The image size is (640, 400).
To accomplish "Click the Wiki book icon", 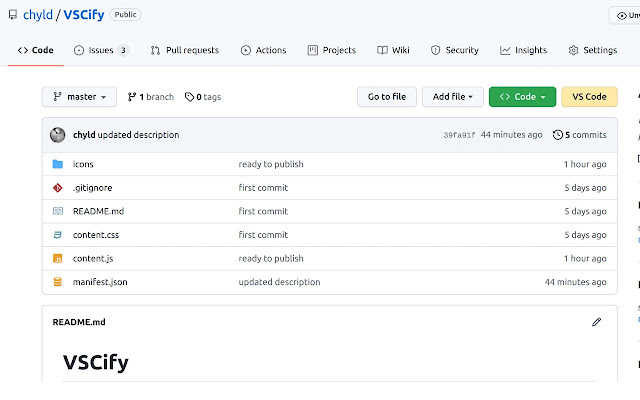I will point(382,50).
